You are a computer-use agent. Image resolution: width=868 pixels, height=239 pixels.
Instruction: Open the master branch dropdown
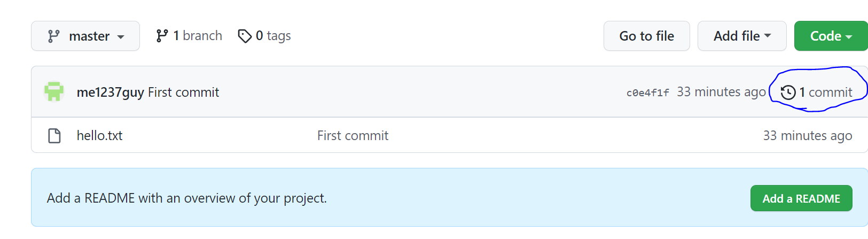point(85,36)
